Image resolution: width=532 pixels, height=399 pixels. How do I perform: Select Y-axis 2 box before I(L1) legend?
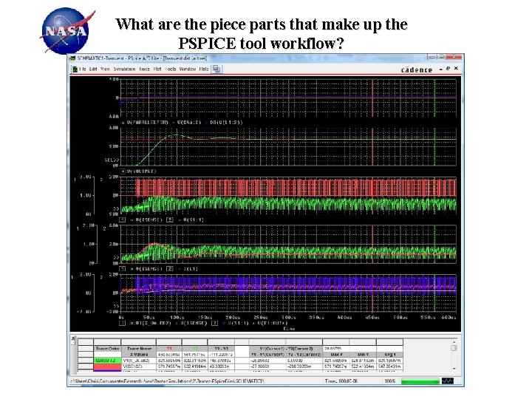pyautogui.click(x=170, y=269)
